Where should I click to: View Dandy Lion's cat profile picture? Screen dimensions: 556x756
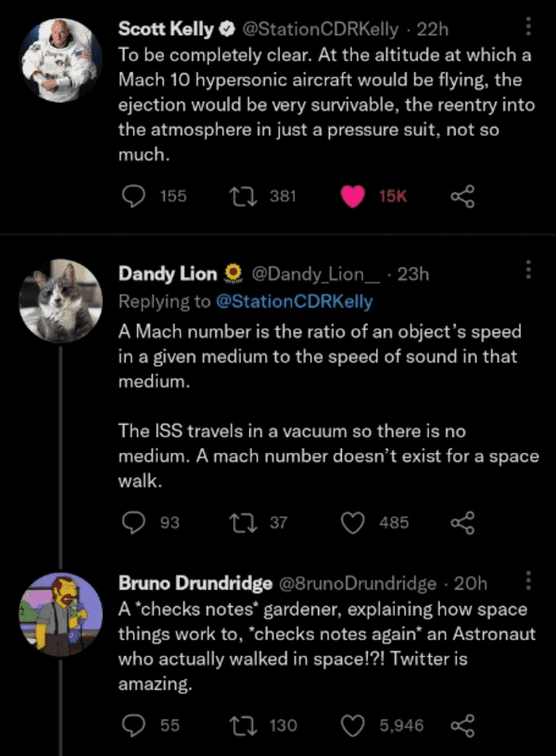click(x=61, y=300)
